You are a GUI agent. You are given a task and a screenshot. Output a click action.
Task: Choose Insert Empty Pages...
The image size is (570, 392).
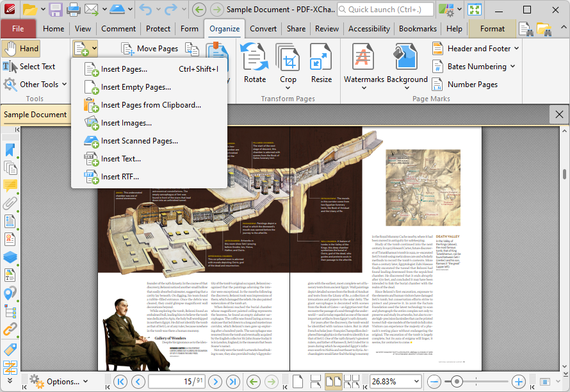pos(149,87)
